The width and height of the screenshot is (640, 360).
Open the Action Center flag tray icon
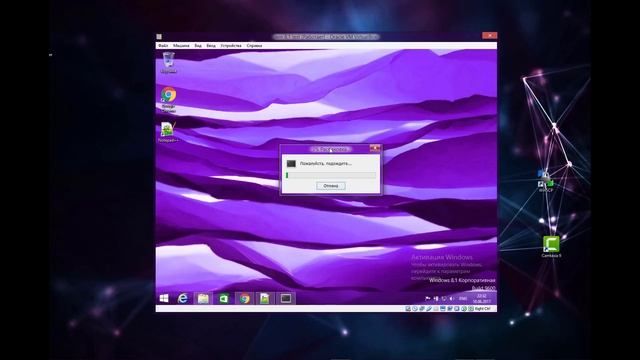[427, 298]
